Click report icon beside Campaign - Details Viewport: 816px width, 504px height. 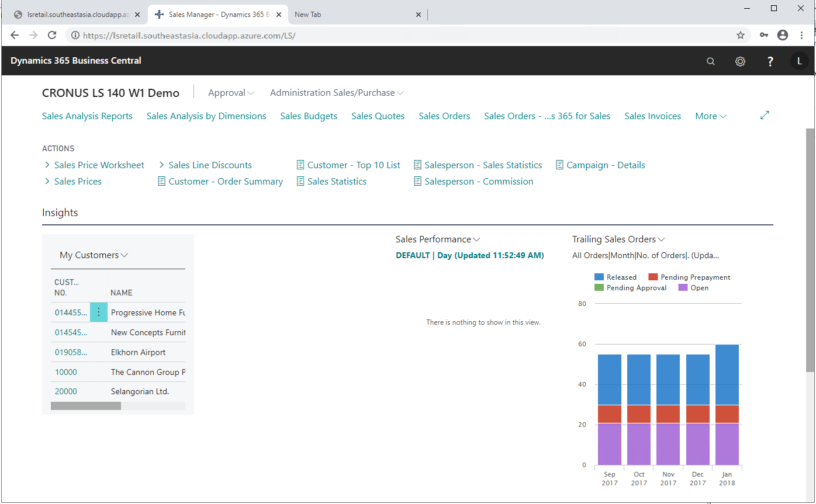pos(560,165)
